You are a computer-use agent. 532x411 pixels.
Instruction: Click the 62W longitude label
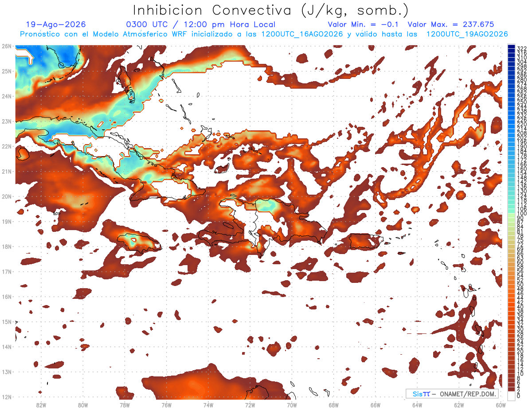coord(459,405)
